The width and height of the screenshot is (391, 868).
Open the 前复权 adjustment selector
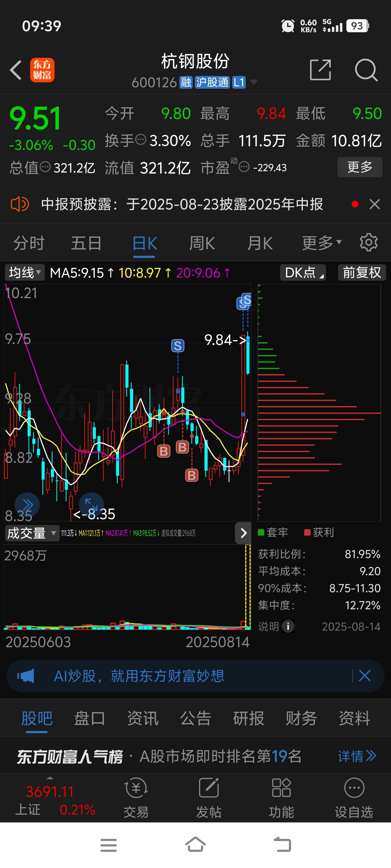[362, 272]
